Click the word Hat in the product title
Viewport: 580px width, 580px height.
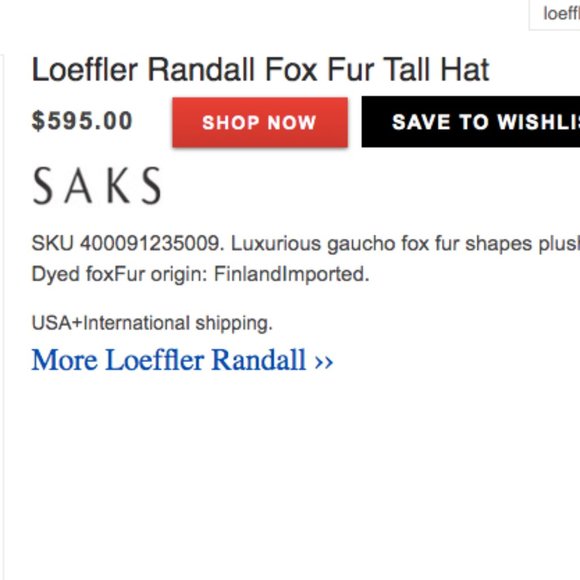click(x=465, y=69)
